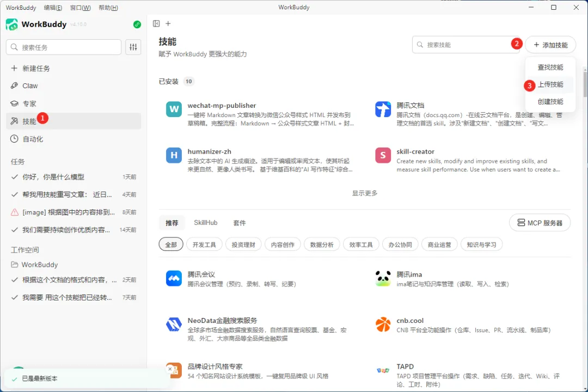Select 查找技能 from the dropdown
The image size is (588, 392).
550,67
